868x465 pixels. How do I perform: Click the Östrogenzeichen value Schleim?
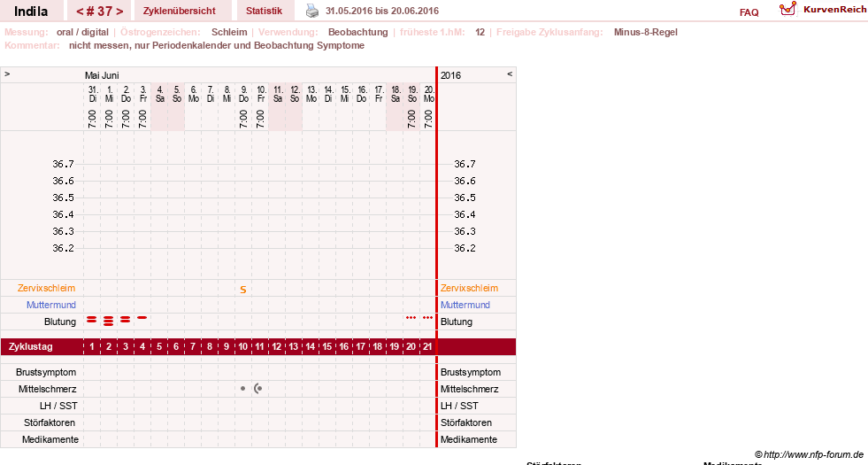(x=229, y=32)
